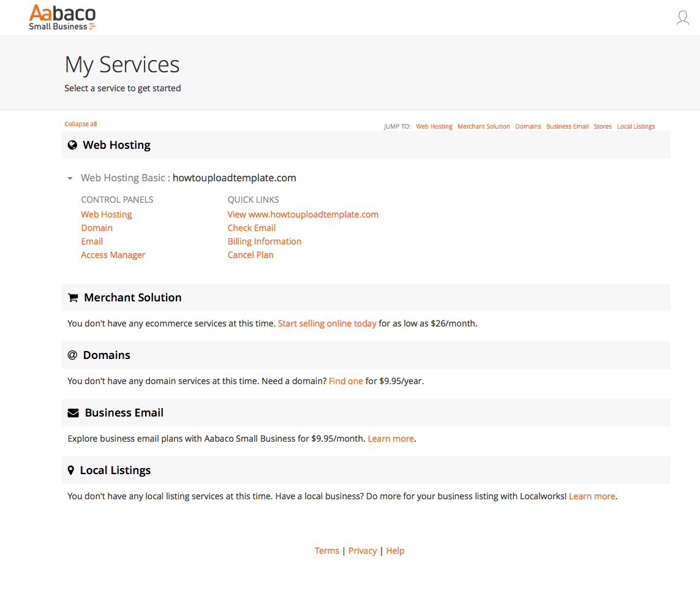View www.howtouploadtemplate.com quick link

click(303, 214)
